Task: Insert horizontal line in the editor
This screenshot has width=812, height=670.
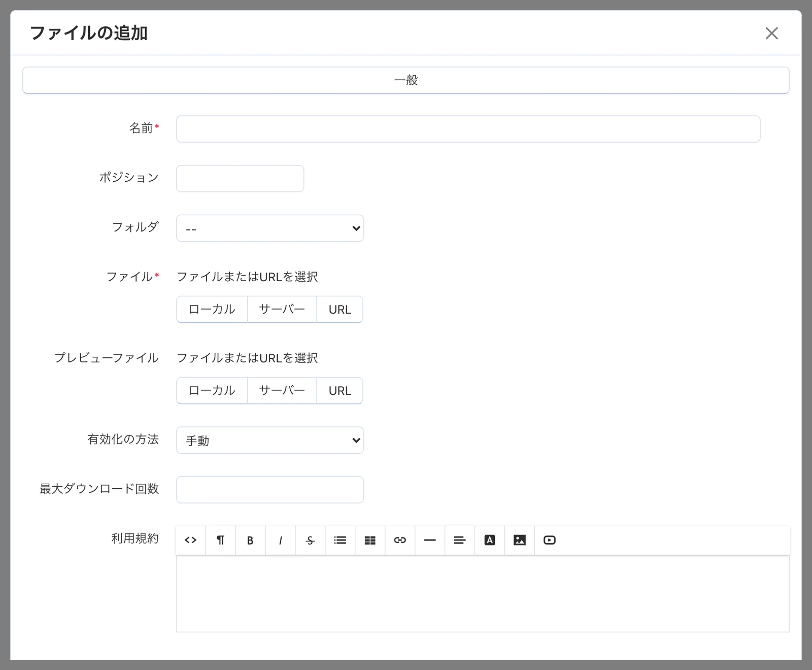Action: tap(430, 540)
